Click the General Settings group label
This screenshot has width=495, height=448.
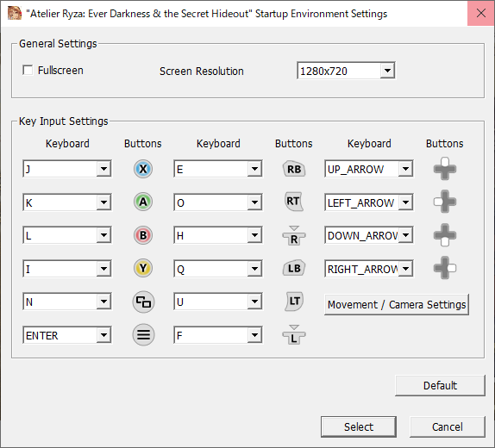[x=58, y=44]
